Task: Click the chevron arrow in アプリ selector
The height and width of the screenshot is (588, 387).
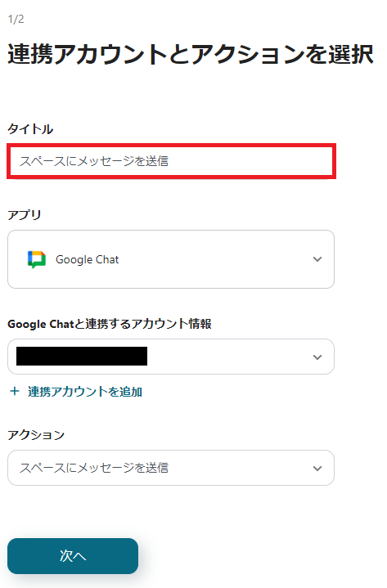Action: click(317, 259)
